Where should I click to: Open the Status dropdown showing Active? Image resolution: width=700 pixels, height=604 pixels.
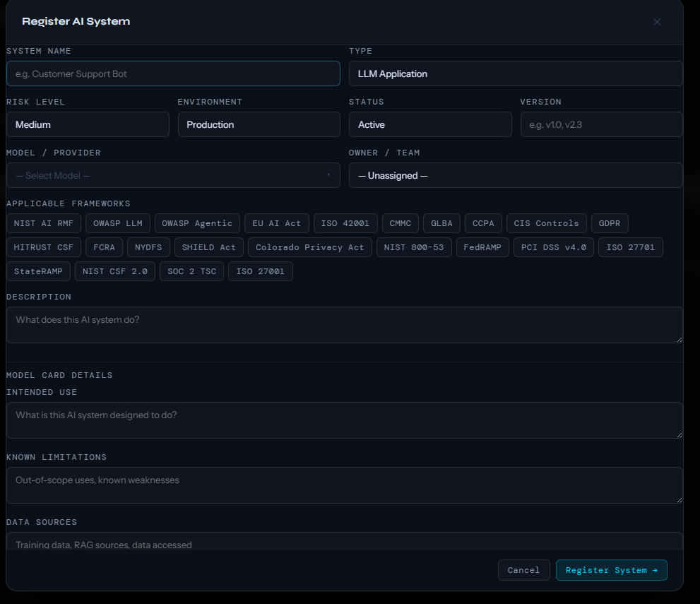(x=430, y=124)
